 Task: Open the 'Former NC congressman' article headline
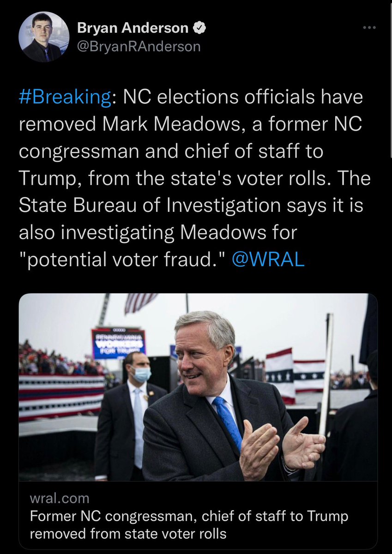pos(188,525)
